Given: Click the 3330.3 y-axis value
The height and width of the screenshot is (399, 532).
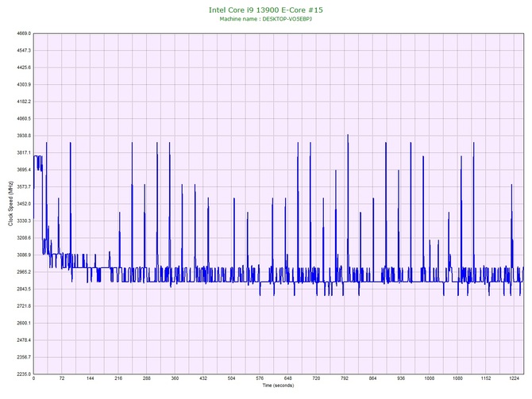Looking at the screenshot, I should tap(24, 221).
